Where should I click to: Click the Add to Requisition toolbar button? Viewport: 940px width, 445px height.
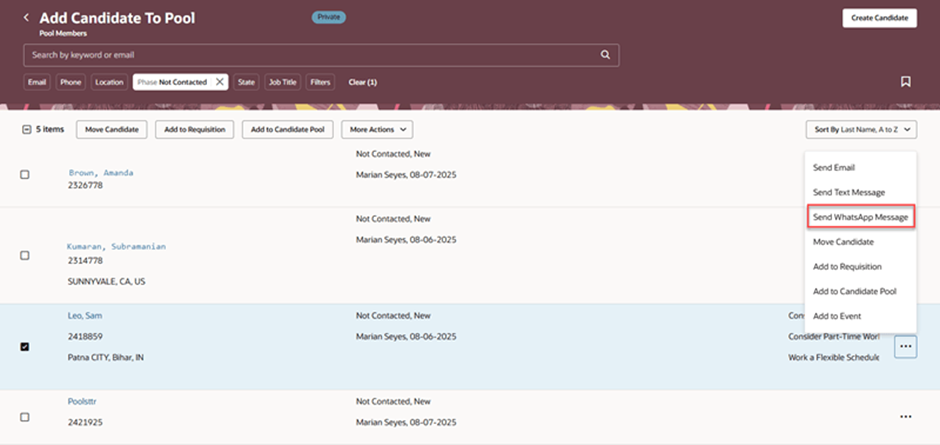pyautogui.click(x=194, y=130)
